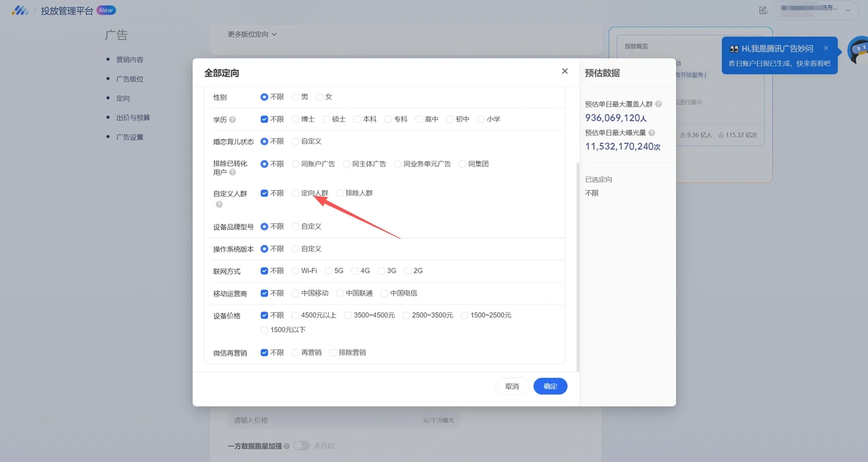Expand the 更多版位定向 section
Screen dimensions: 868x462
[252, 34]
